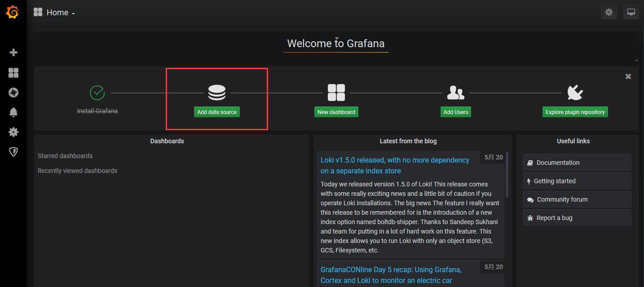Click the four-squares icon above New dashboard
644x287 pixels.
coord(336,93)
